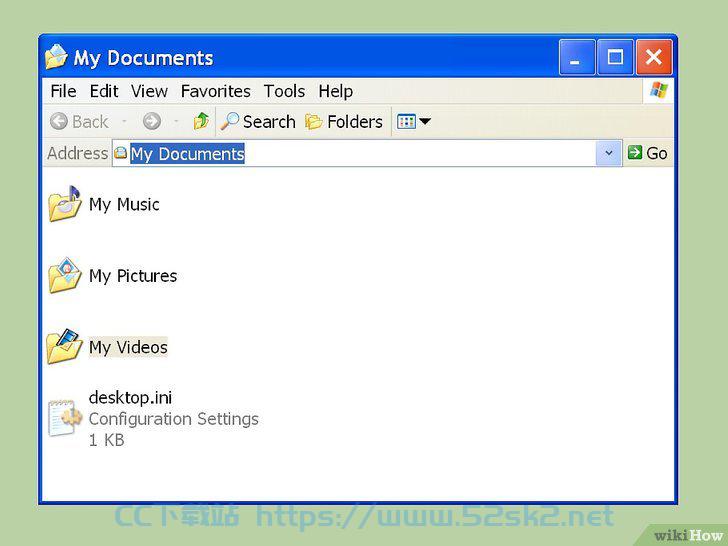The height and width of the screenshot is (546, 728).
Task: Click the My Videos label
Action: click(128, 347)
